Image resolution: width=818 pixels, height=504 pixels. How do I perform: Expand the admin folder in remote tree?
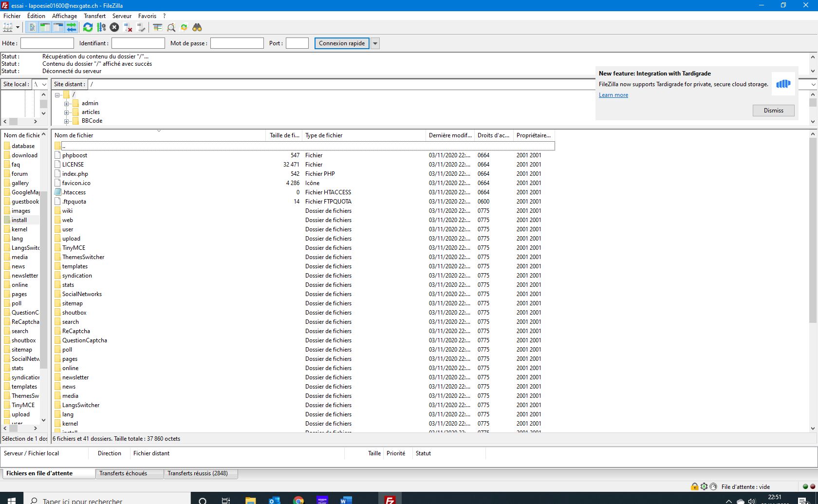67,104
